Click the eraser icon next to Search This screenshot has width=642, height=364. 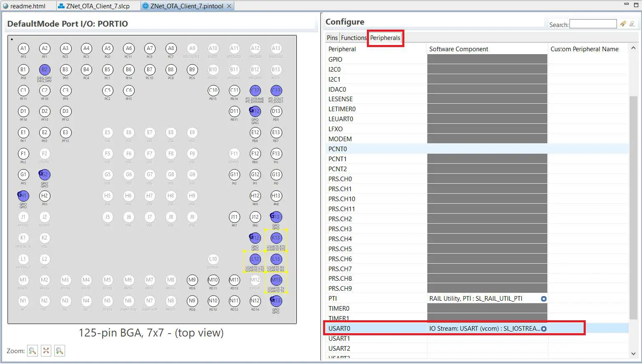pyautogui.click(x=632, y=24)
